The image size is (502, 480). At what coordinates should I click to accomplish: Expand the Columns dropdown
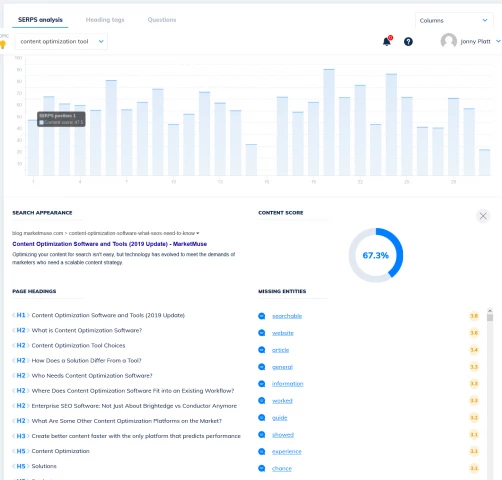(x=454, y=20)
